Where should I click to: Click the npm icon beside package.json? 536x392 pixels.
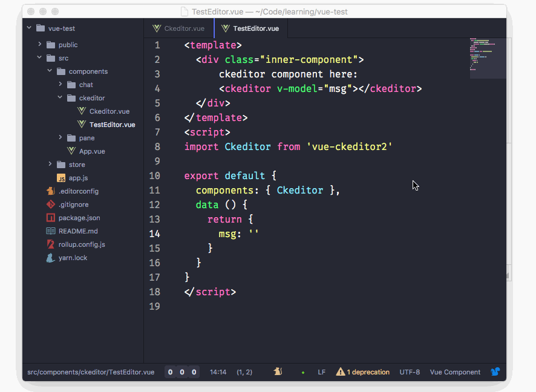(51, 218)
